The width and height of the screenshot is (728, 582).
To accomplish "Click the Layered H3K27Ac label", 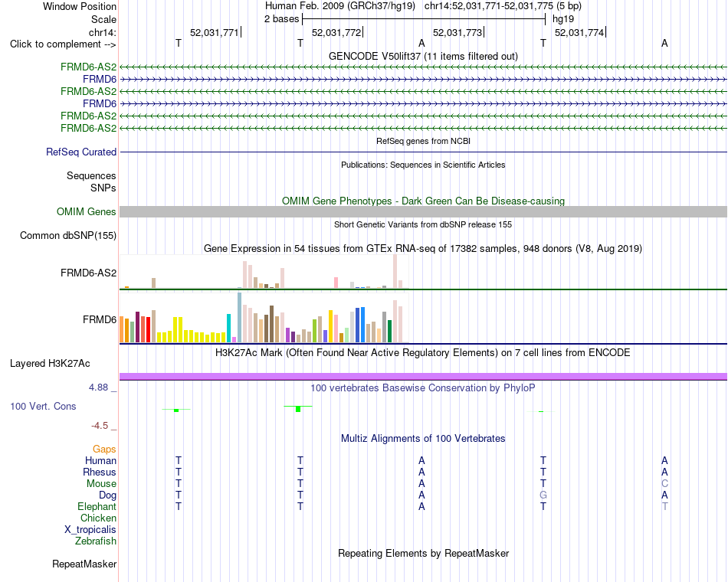I will (x=50, y=364).
